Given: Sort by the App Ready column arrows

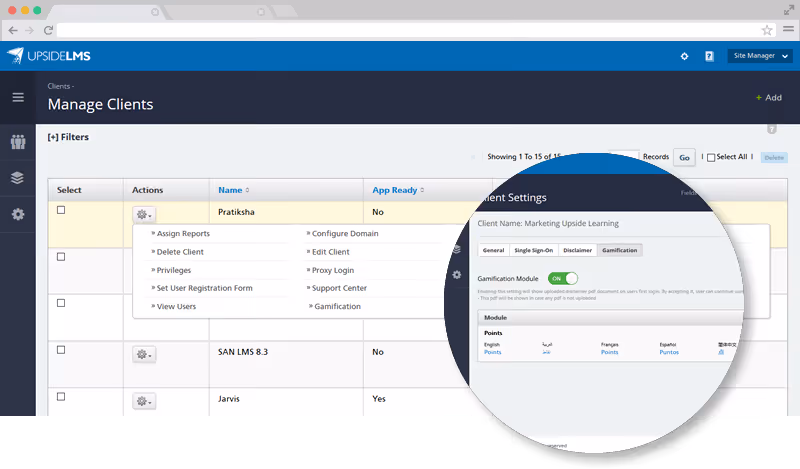Looking at the screenshot, I should pos(422,190).
